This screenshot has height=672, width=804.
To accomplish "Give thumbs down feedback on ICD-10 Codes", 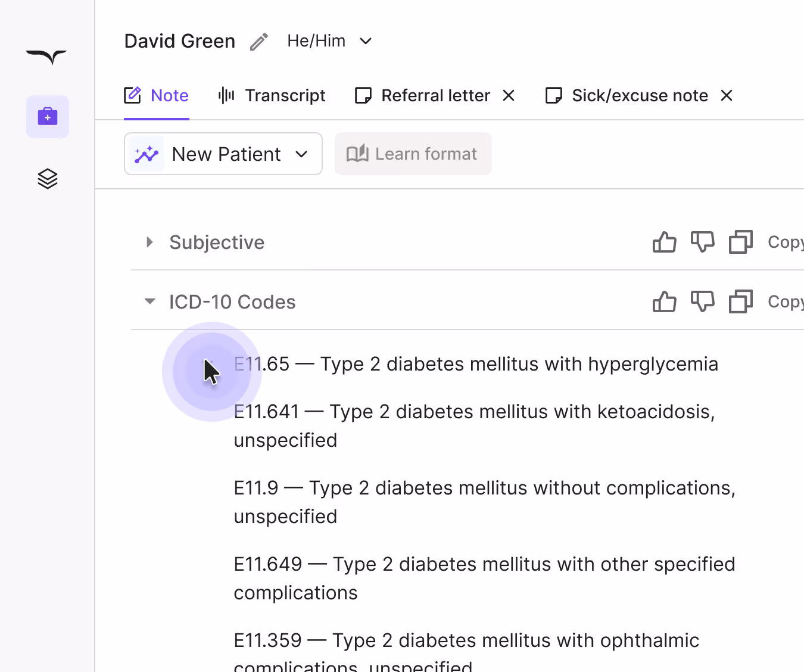I will pyautogui.click(x=703, y=301).
